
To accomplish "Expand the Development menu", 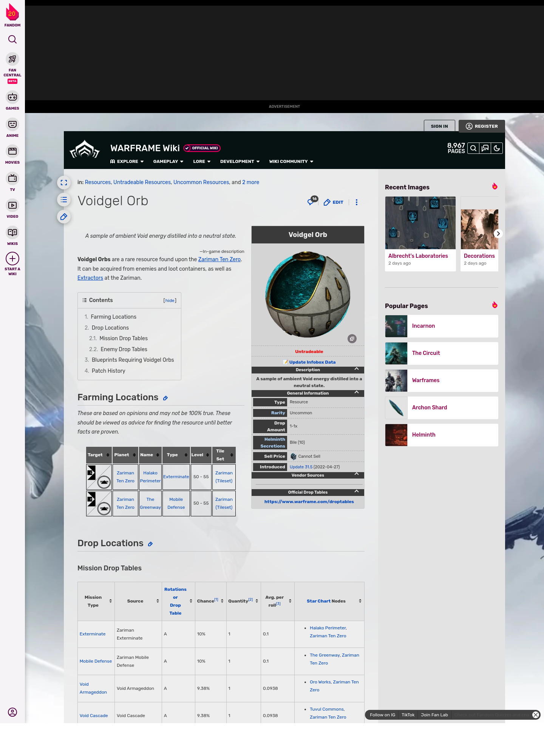I will 240,161.
